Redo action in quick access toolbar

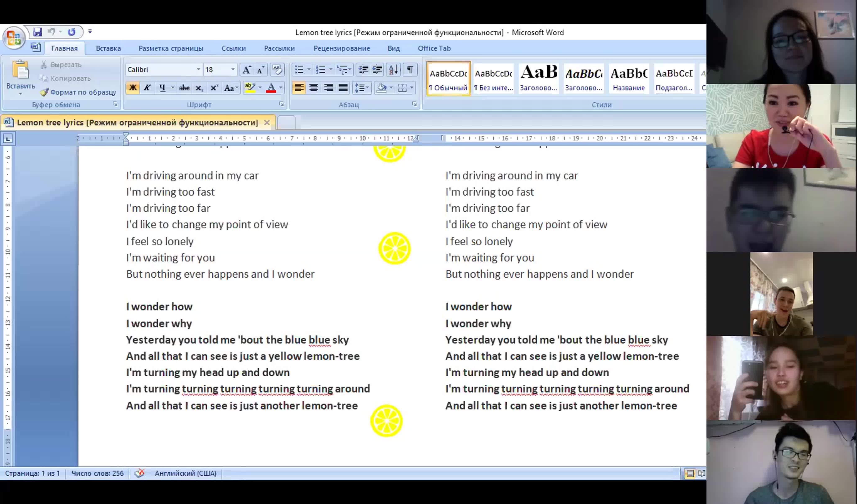71,32
